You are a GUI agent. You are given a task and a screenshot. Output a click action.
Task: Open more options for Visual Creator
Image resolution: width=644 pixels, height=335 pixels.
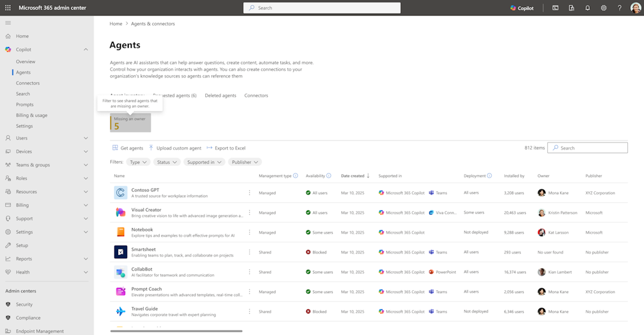pos(249,212)
